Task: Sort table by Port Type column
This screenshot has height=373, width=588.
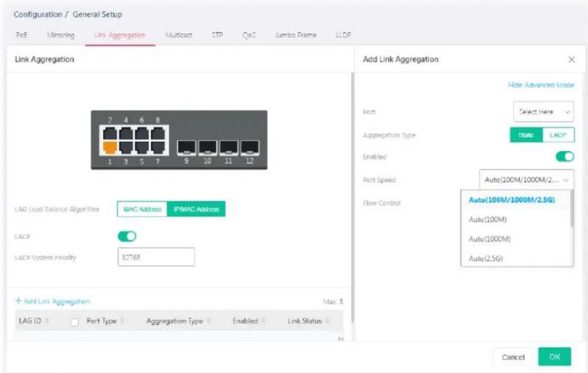Action: coord(122,321)
